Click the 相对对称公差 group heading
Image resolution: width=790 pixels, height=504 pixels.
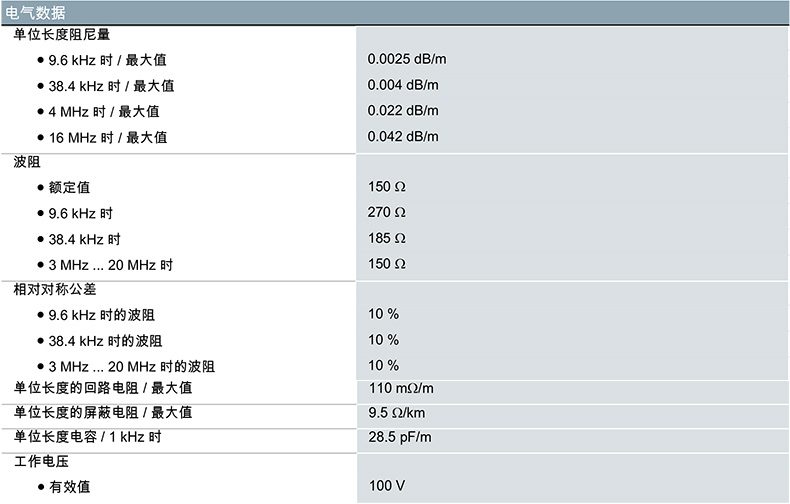(54, 289)
